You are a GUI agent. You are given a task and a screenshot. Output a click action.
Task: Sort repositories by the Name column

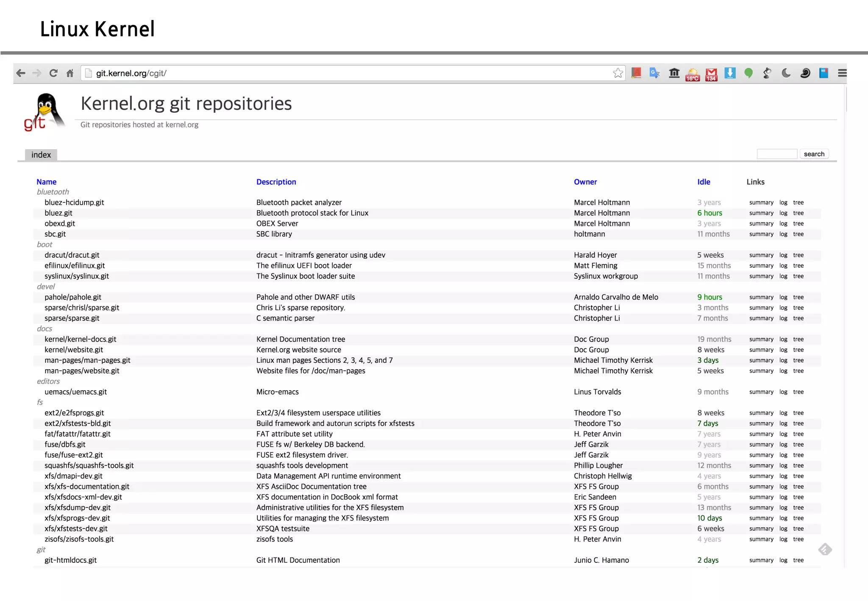(46, 182)
